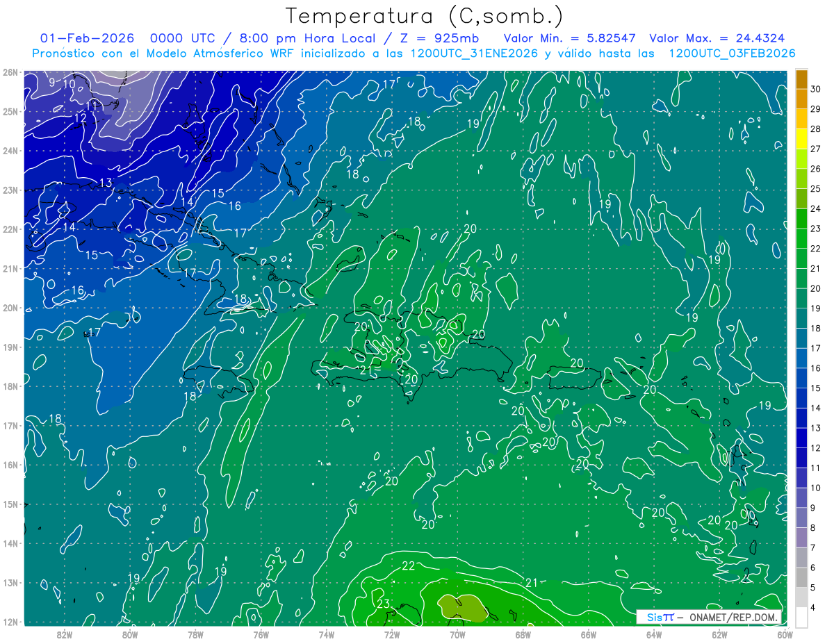Click the '78W' longitude axis label
This screenshot has height=644, width=834.
click(195, 634)
